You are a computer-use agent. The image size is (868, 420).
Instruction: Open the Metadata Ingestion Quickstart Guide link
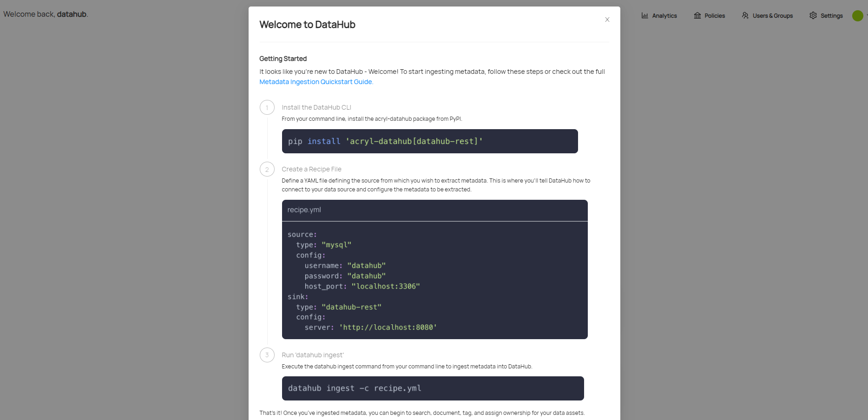(x=316, y=82)
